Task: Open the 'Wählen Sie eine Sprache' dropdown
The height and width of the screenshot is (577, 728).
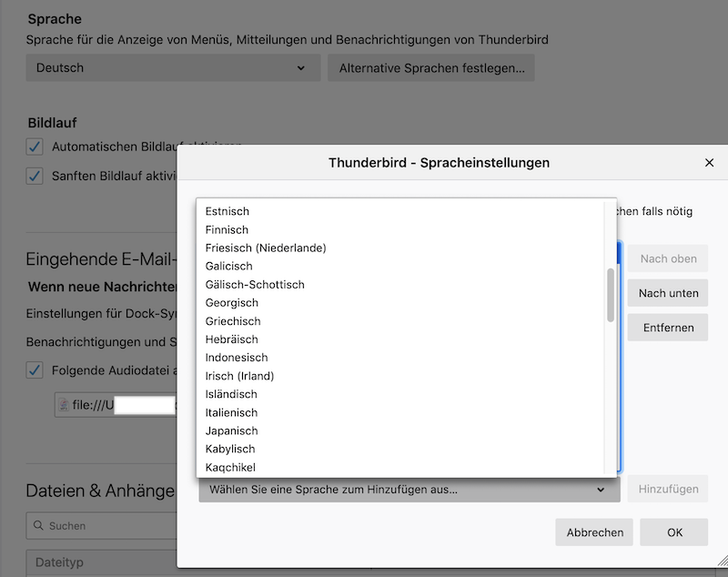Action: [409, 490]
